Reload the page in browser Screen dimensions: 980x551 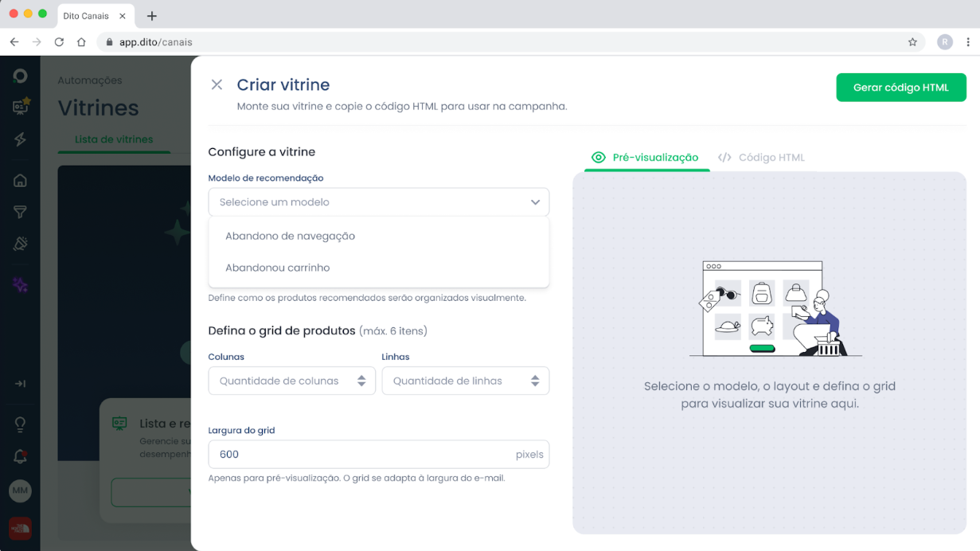(x=59, y=42)
